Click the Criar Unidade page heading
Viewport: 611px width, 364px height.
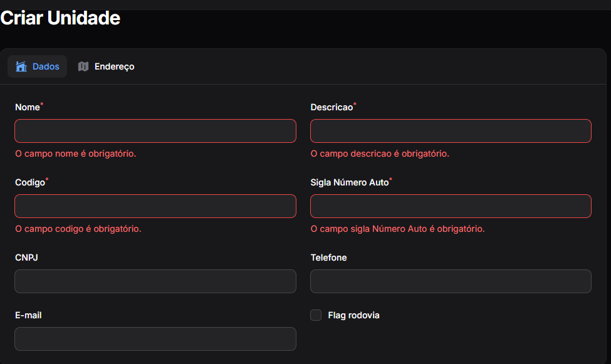[60, 18]
